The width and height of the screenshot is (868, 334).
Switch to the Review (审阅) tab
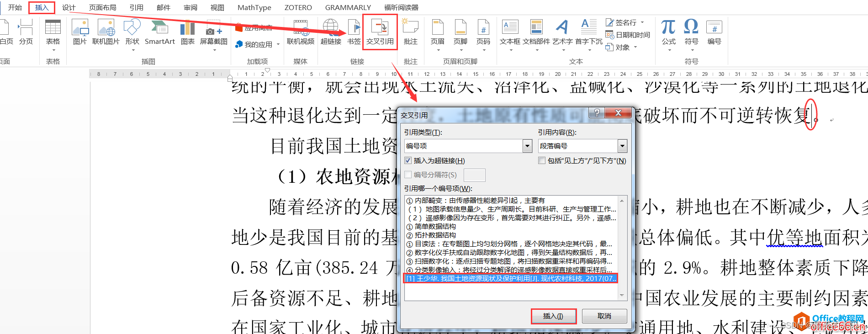click(x=191, y=7)
